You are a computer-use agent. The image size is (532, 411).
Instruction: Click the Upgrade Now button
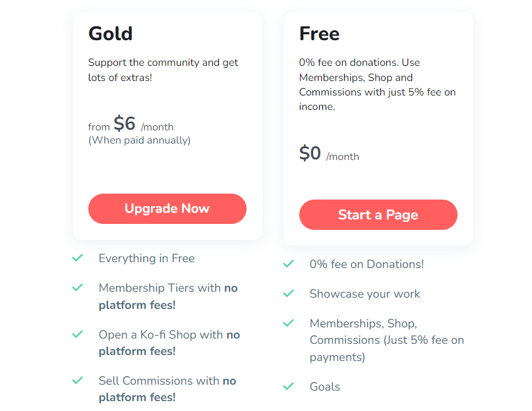[167, 209]
